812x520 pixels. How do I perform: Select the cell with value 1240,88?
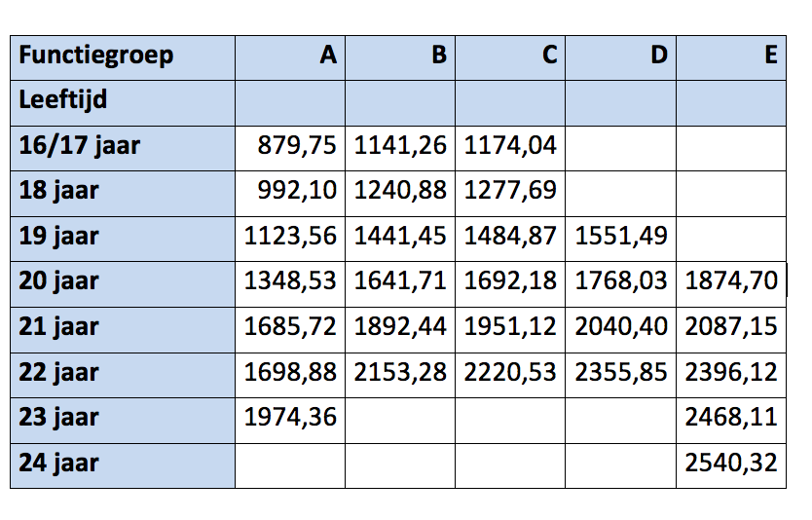click(400, 191)
